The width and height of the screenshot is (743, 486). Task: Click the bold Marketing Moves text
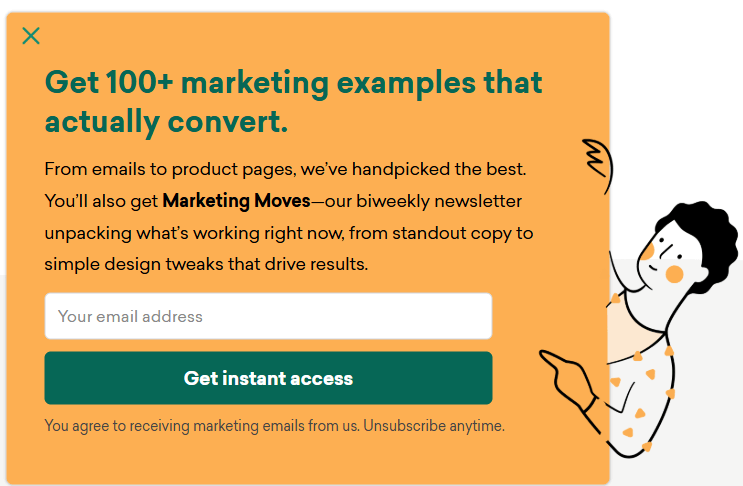pyautogui.click(x=236, y=201)
